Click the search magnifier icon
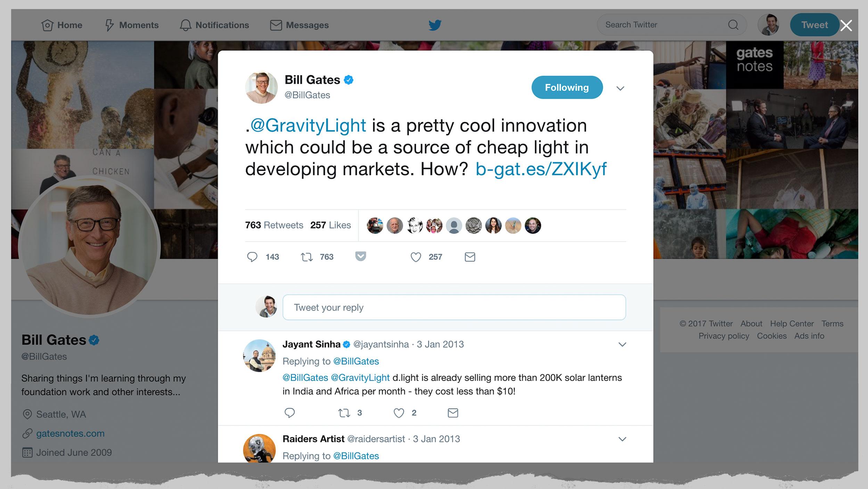Screen dimensions: 868x489 click(x=733, y=25)
